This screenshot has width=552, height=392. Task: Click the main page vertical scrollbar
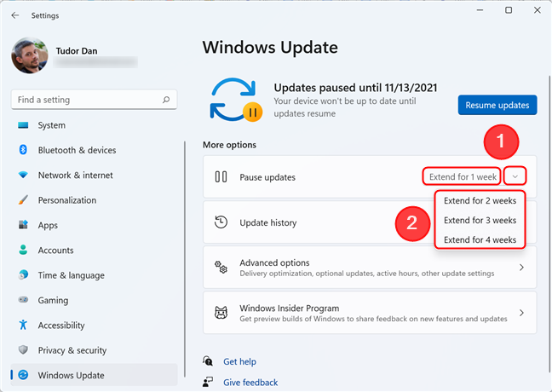click(549, 223)
